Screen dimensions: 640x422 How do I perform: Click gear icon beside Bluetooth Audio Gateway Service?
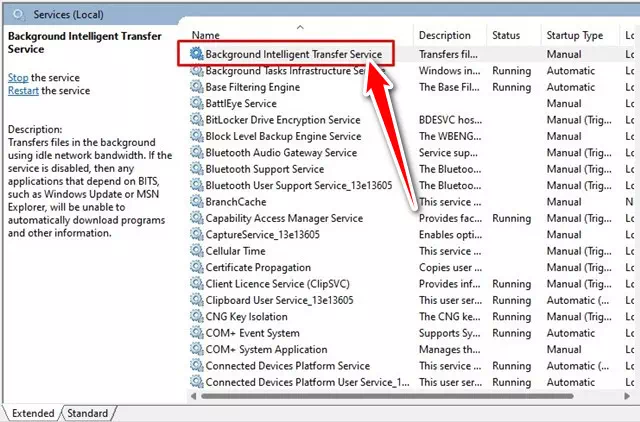coord(196,152)
